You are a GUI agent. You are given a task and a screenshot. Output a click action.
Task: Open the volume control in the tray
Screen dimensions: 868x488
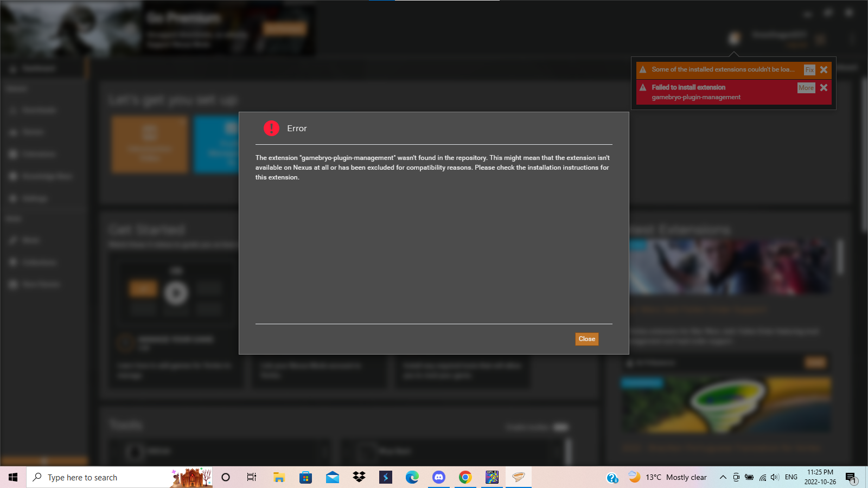(775, 477)
